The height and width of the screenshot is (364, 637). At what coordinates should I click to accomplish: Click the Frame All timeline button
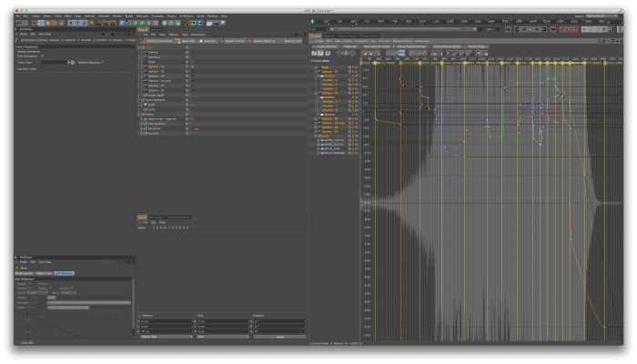pyautogui.click(x=349, y=46)
